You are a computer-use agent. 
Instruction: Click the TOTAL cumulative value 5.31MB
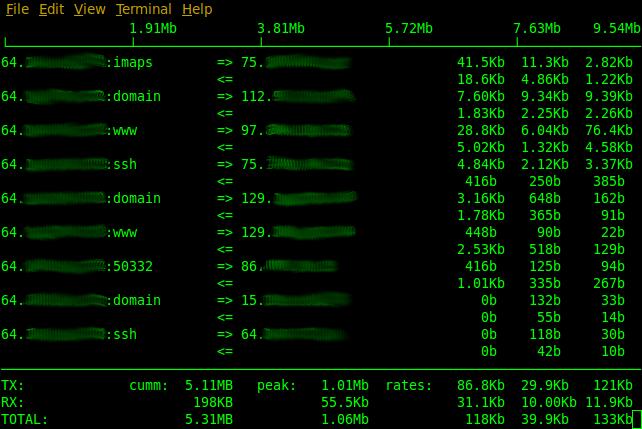click(209, 419)
